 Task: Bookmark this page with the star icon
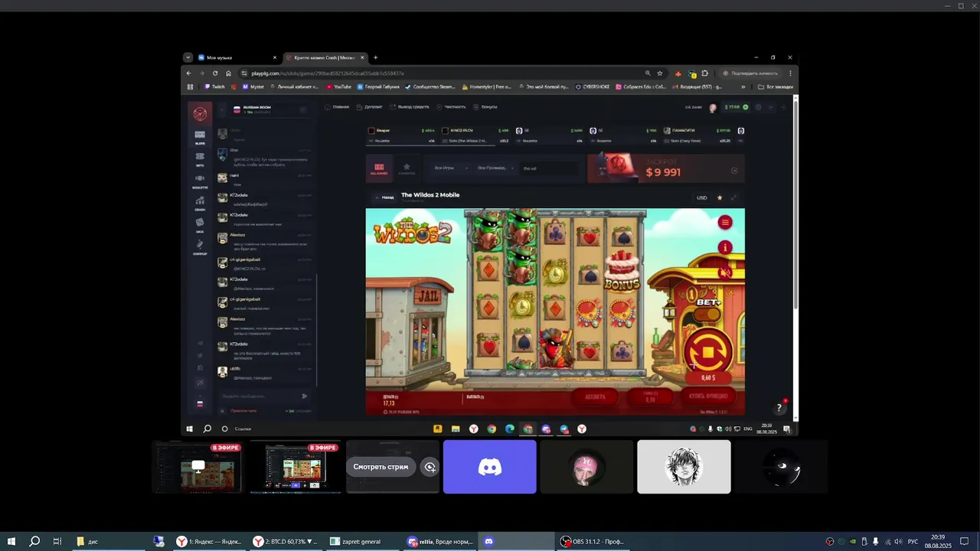click(x=660, y=73)
